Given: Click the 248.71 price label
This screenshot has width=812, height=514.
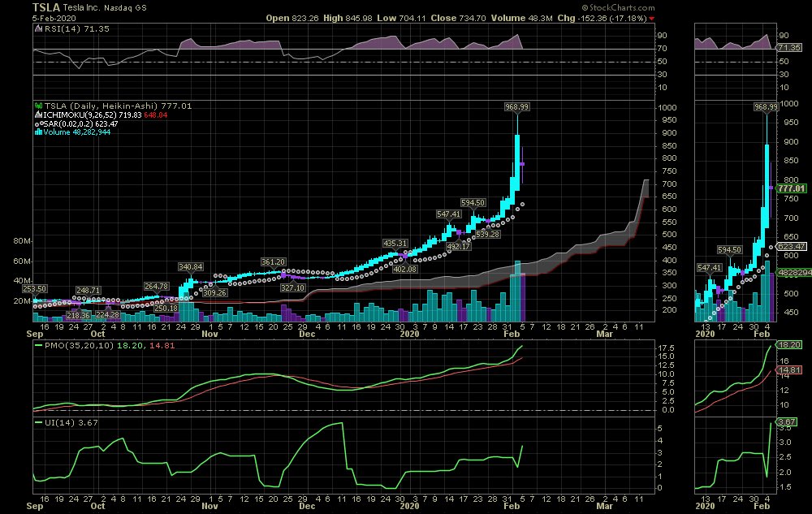Looking at the screenshot, I should (88, 291).
